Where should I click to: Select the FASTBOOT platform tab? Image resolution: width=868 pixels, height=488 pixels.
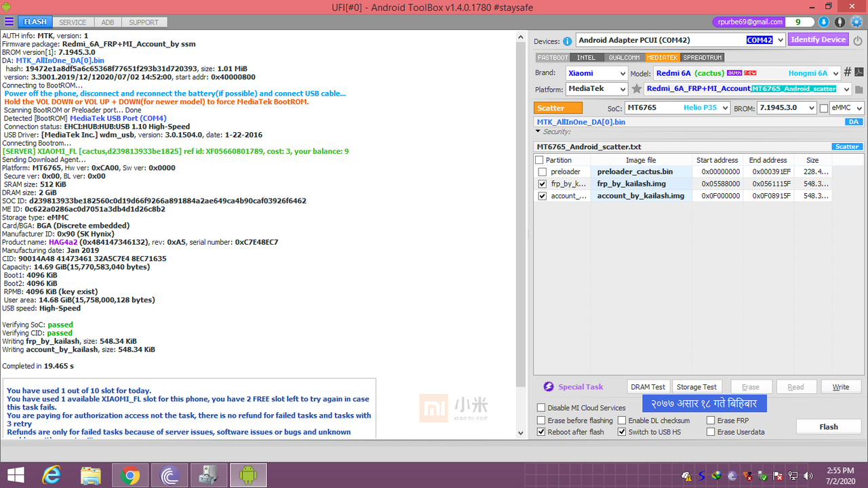click(x=552, y=58)
